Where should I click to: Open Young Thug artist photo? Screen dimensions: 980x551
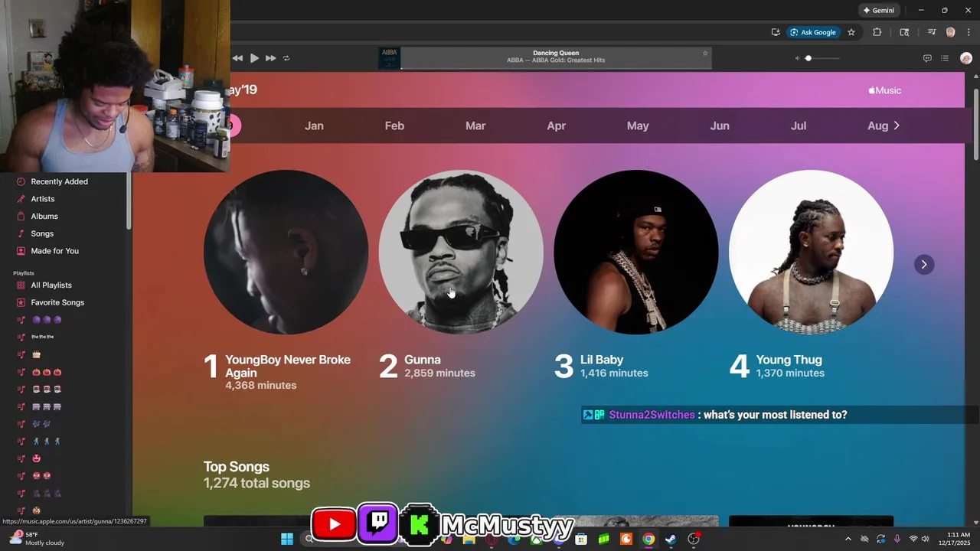[811, 252]
